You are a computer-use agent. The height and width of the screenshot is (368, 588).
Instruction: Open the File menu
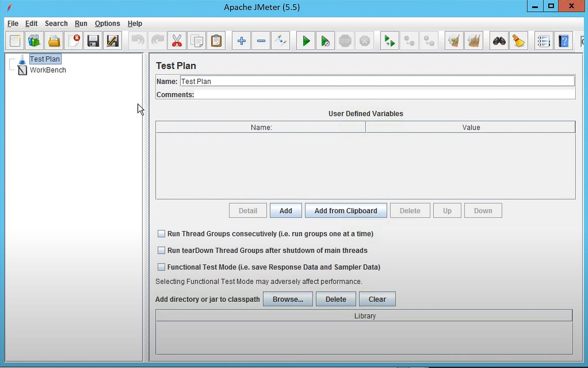pyautogui.click(x=13, y=23)
